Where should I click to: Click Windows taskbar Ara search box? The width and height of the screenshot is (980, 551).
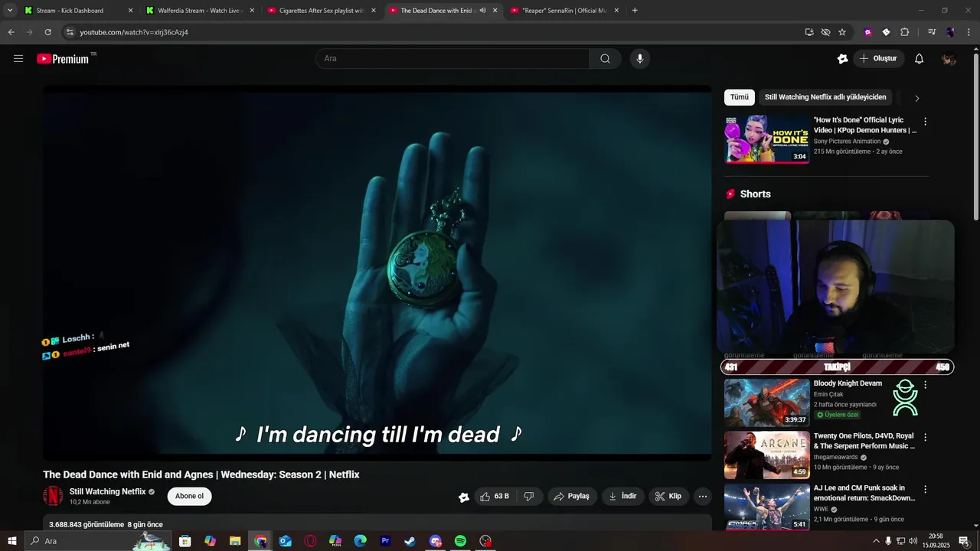pyautogui.click(x=98, y=541)
